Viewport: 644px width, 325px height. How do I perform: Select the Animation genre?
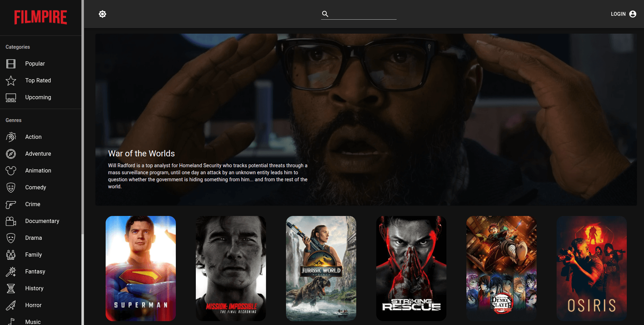[x=41, y=171]
